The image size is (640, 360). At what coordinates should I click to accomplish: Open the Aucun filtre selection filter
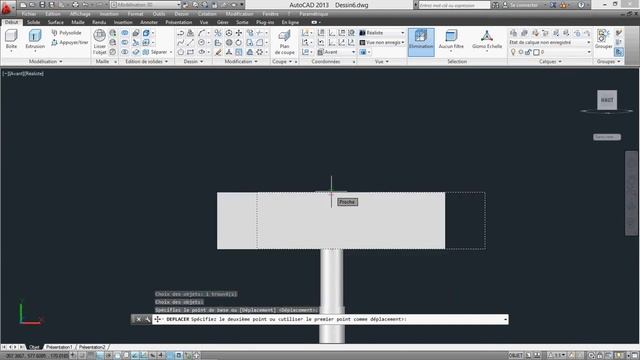[x=451, y=40]
